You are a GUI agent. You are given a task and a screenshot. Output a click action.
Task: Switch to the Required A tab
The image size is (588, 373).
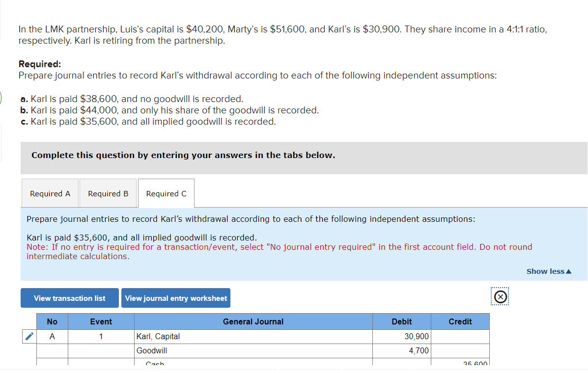50,193
